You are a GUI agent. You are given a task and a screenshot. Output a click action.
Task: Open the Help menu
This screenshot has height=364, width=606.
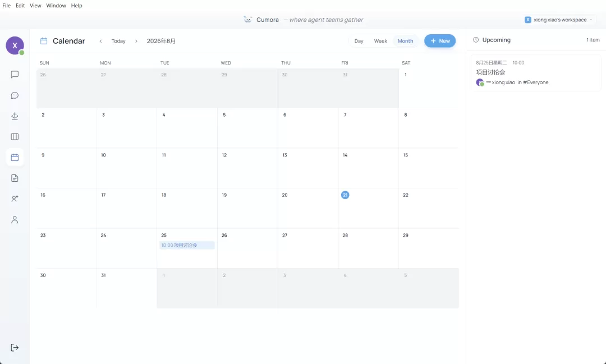[x=76, y=6]
